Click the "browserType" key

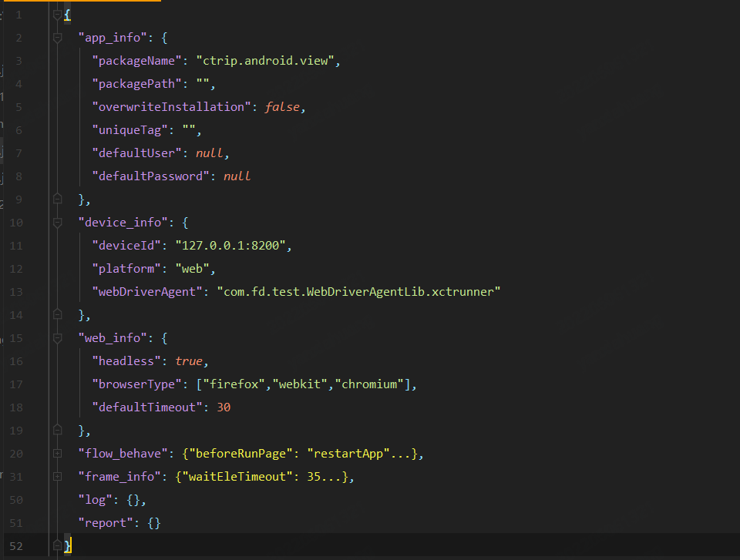pyautogui.click(x=137, y=384)
